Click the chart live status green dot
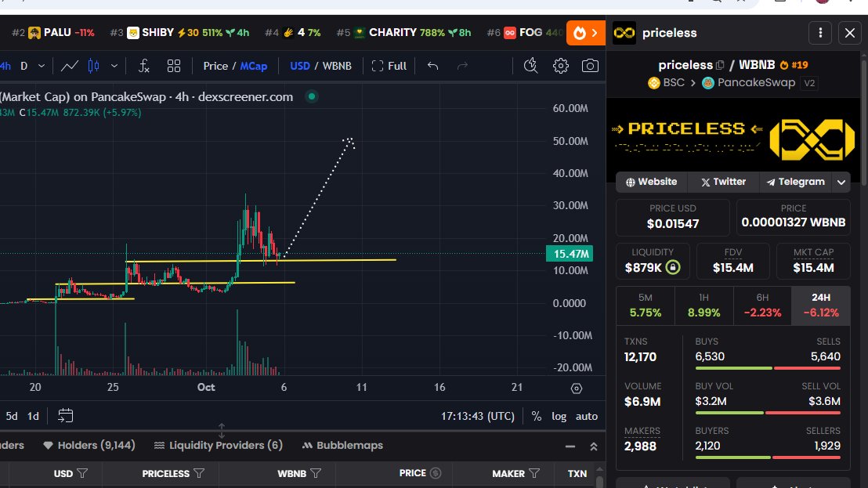This screenshot has width=868, height=488. point(312,97)
